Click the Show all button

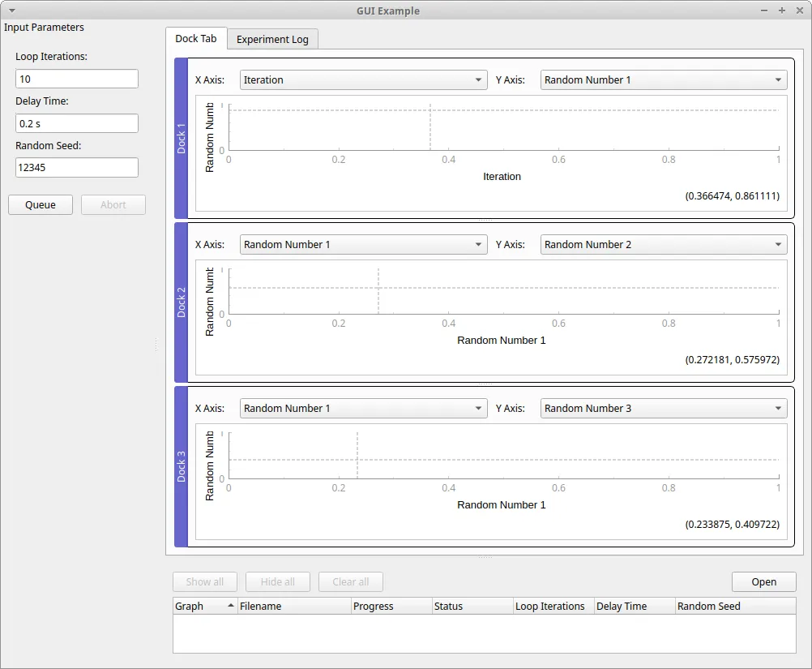[x=204, y=581]
